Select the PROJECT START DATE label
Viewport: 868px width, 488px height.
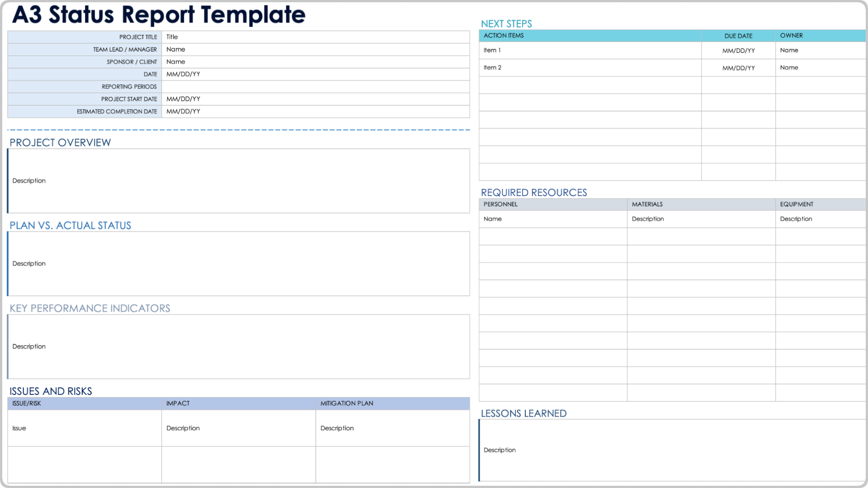pos(85,99)
